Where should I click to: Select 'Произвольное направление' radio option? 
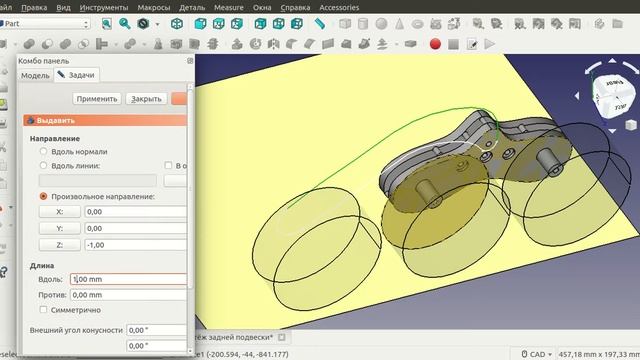pos(43,196)
